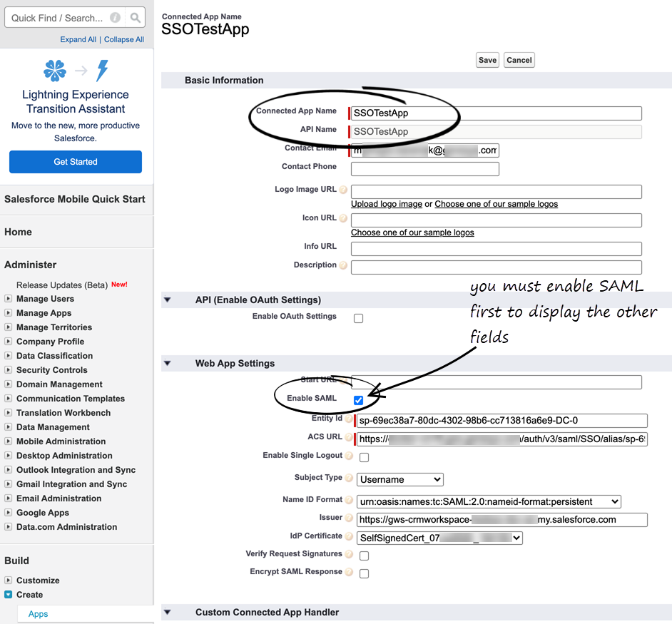Collapse the Web App Settings section
This screenshot has width=672, height=624.
pyautogui.click(x=168, y=363)
